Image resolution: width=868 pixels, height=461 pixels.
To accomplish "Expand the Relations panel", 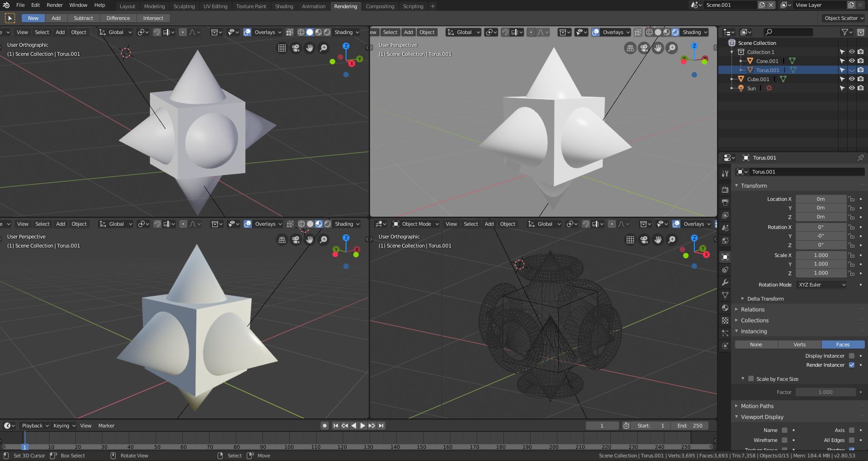I will (x=752, y=310).
